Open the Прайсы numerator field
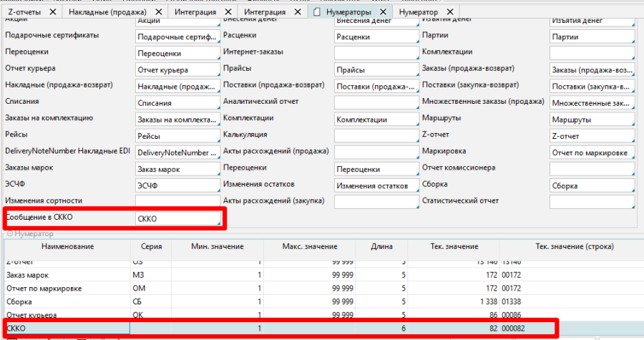Viewport: 644px width, 340px height. tap(376, 69)
